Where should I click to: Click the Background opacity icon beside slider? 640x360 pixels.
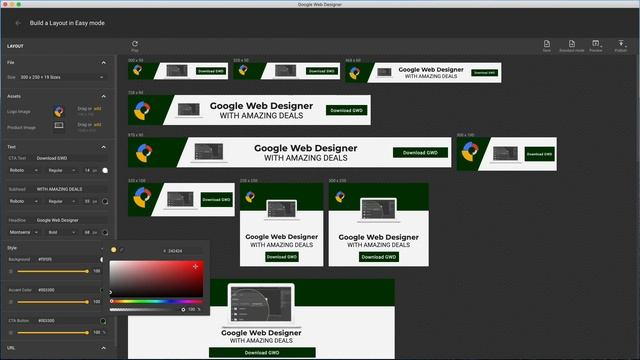coord(11,271)
